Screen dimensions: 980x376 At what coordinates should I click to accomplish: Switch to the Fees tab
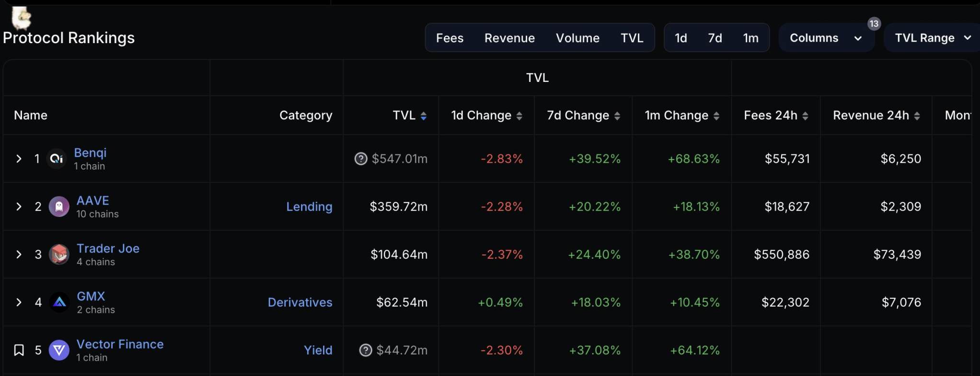(x=450, y=38)
